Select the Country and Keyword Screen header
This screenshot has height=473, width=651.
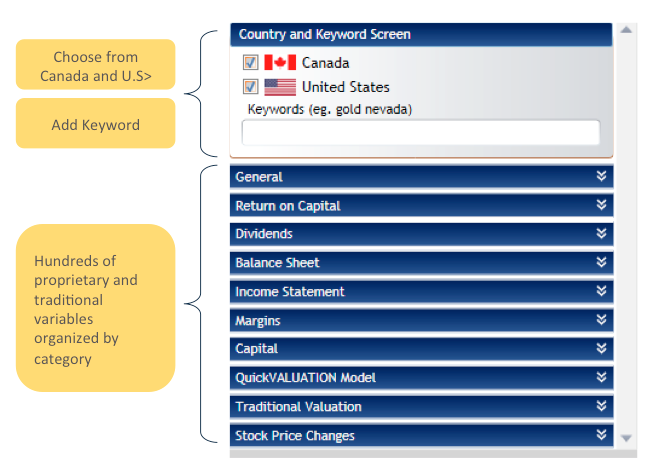(x=421, y=34)
